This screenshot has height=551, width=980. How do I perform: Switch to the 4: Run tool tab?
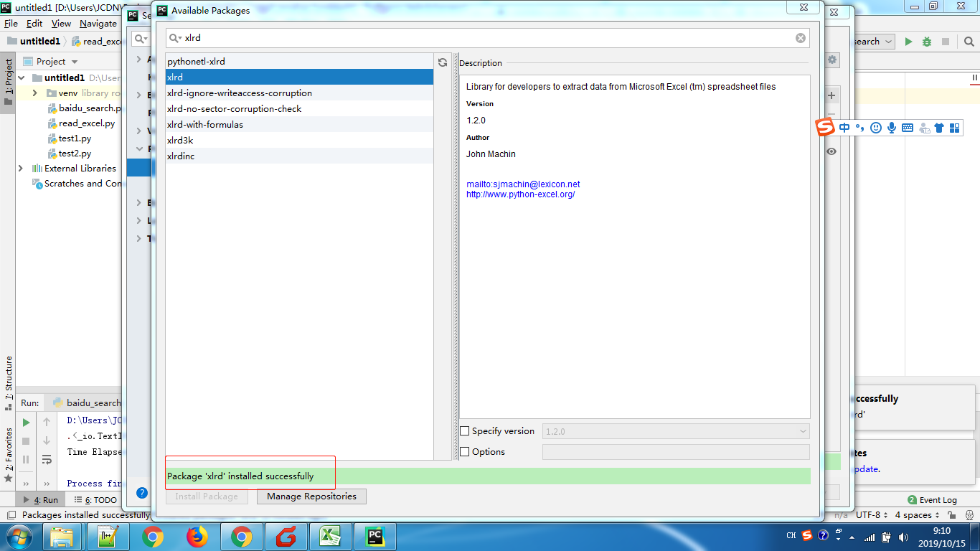coord(42,500)
